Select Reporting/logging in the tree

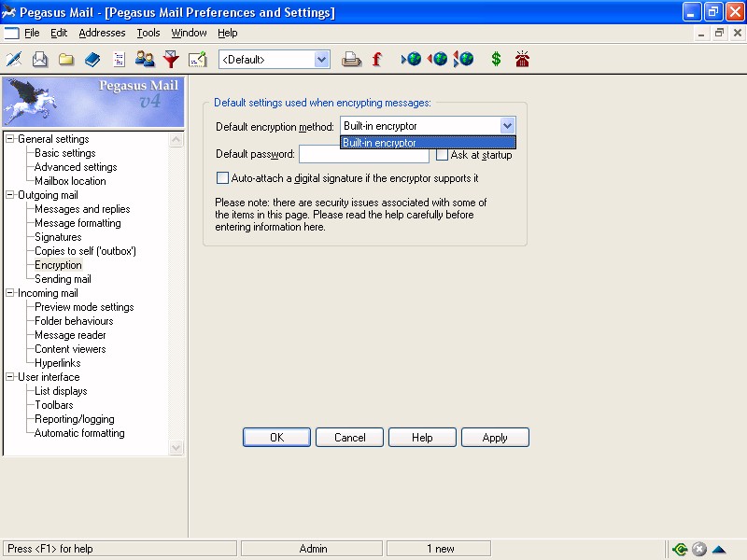pos(75,419)
